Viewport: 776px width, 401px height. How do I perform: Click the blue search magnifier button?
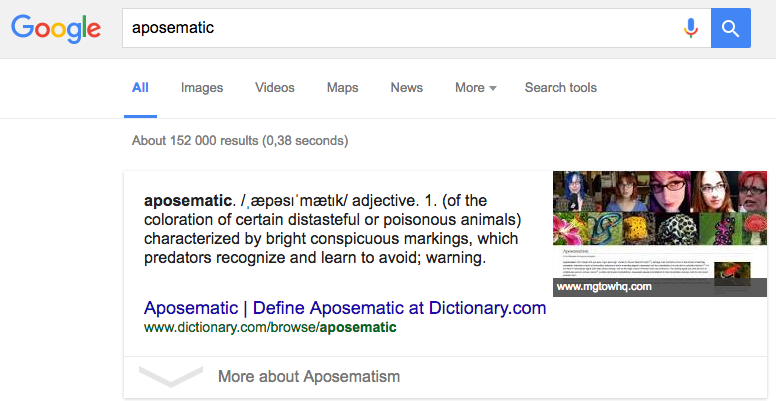[x=730, y=28]
